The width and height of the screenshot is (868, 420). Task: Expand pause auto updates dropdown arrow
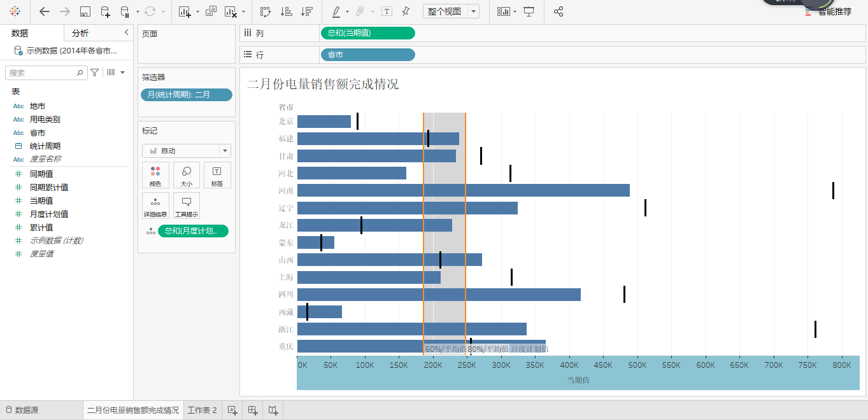tap(138, 11)
